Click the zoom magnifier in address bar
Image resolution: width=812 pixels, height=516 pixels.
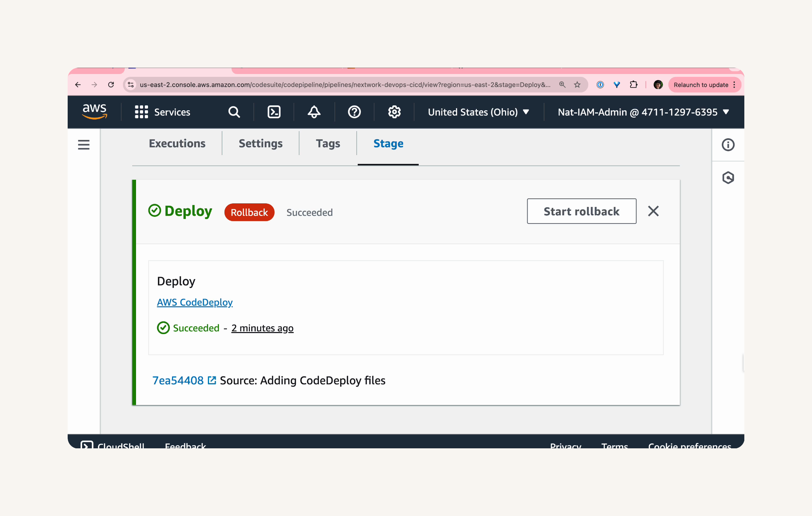click(562, 85)
